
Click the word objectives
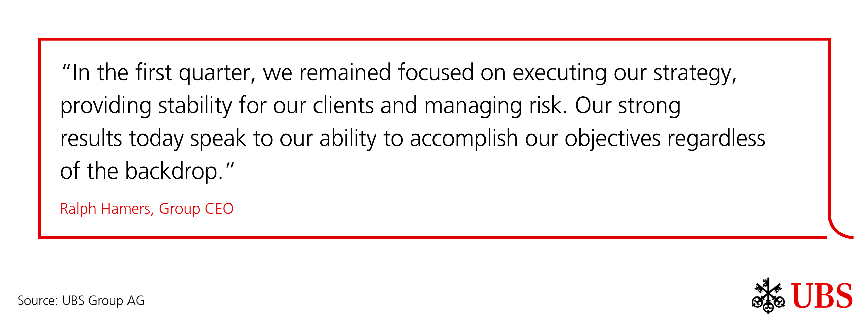coord(612,139)
